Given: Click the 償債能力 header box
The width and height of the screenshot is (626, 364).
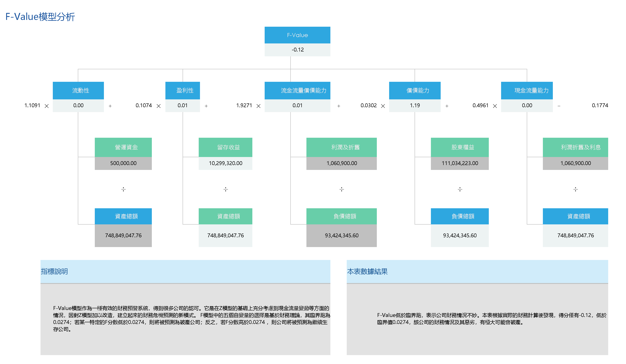Looking at the screenshot, I should click(415, 90).
